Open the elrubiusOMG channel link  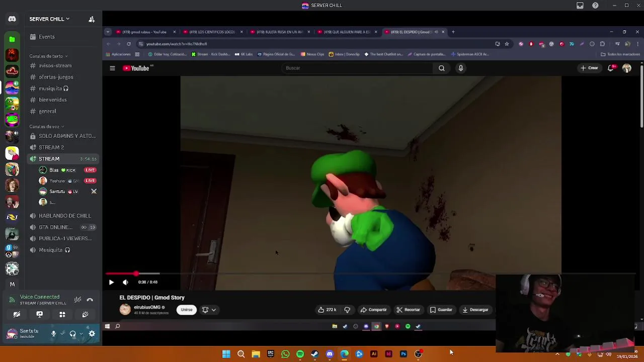point(147,307)
